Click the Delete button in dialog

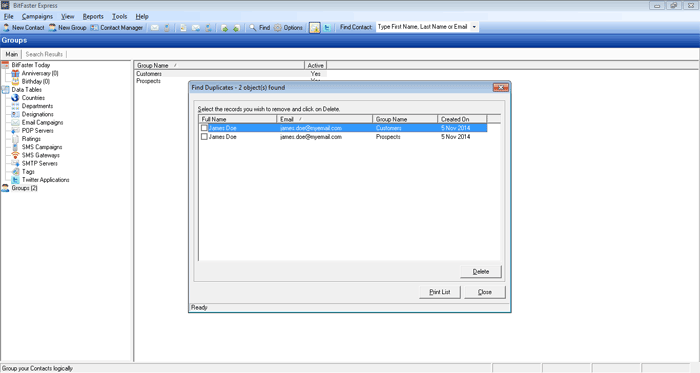[481, 272]
